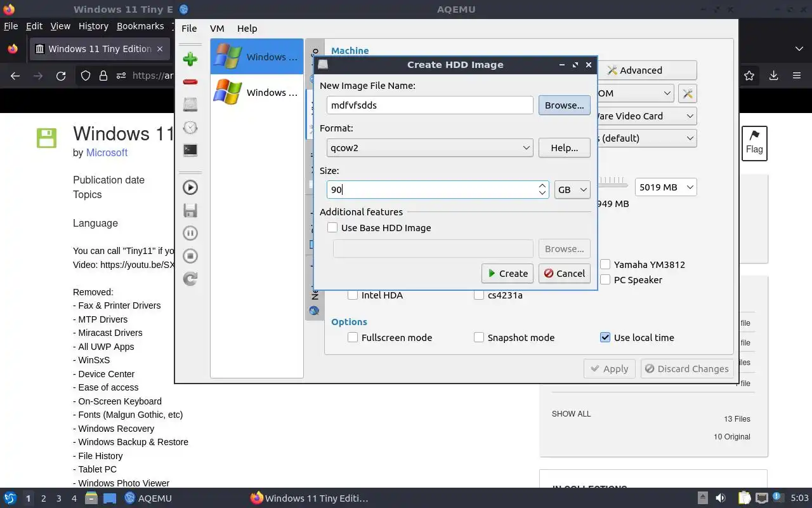Click the reset VM circular arrow icon

coord(190,279)
